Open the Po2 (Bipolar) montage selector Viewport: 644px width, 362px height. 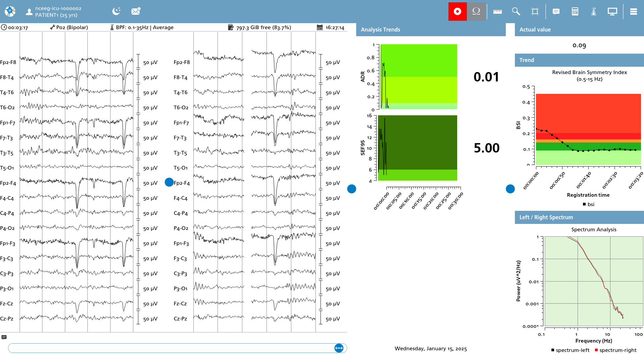click(69, 27)
